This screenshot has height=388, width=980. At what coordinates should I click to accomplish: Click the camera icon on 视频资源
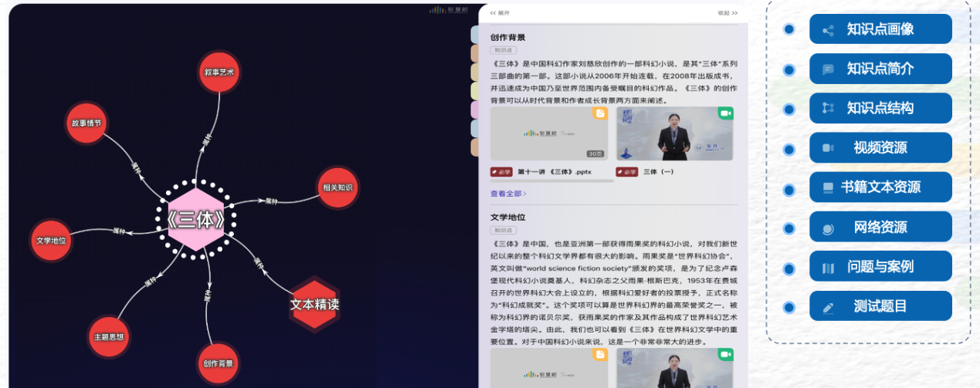(x=828, y=148)
